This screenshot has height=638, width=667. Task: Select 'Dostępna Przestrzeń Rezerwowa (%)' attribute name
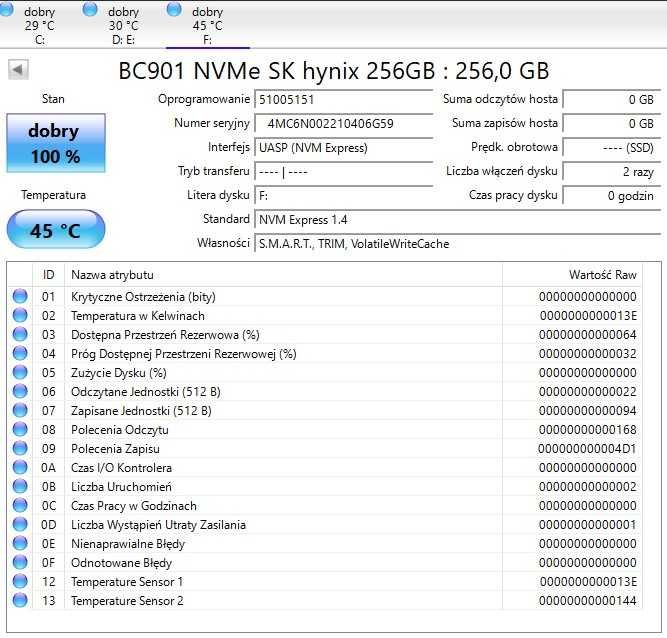point(165,335)
